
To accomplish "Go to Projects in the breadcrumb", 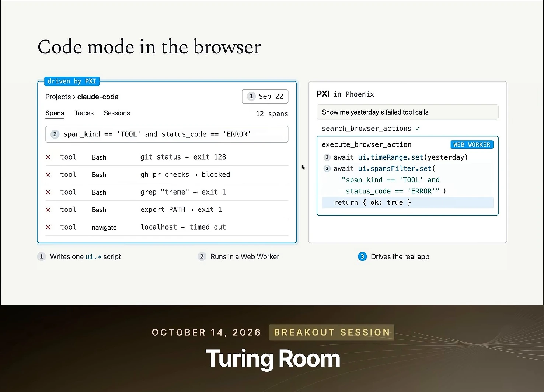I will [x=58, y=97].
